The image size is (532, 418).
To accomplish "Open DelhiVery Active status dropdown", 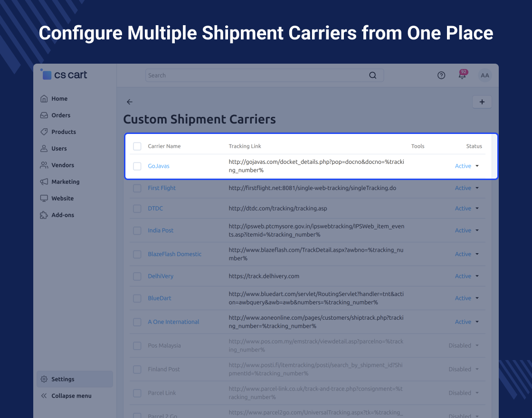I will (467, 276).
